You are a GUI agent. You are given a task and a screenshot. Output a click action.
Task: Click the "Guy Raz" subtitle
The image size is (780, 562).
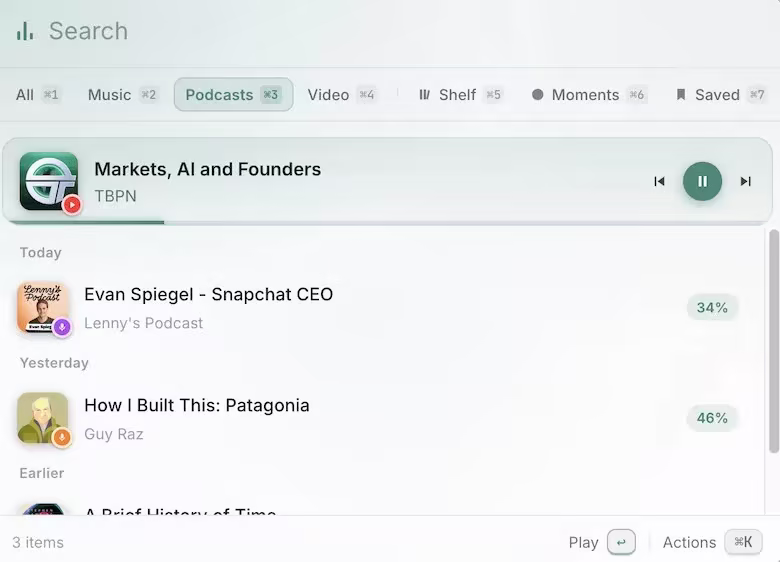114,434
